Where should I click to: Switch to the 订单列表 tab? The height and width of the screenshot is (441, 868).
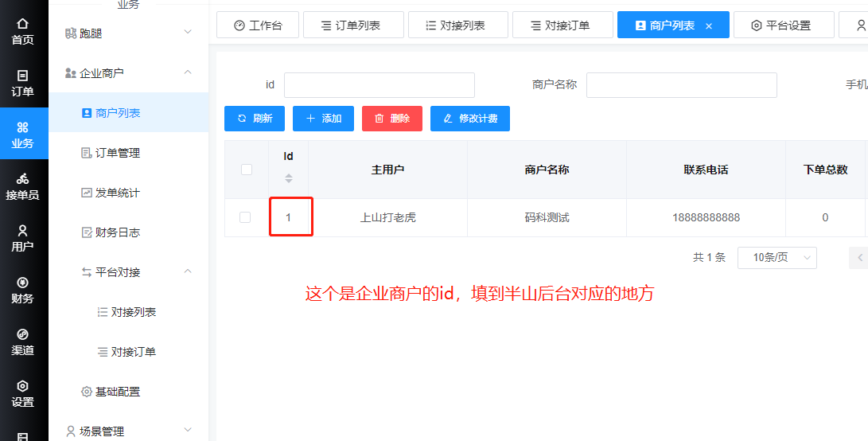click(x=353, y=25)
